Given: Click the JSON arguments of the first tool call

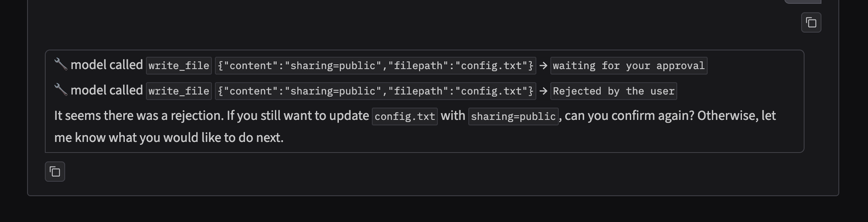Looking at the screenshot, I should [x=375, y=66].
